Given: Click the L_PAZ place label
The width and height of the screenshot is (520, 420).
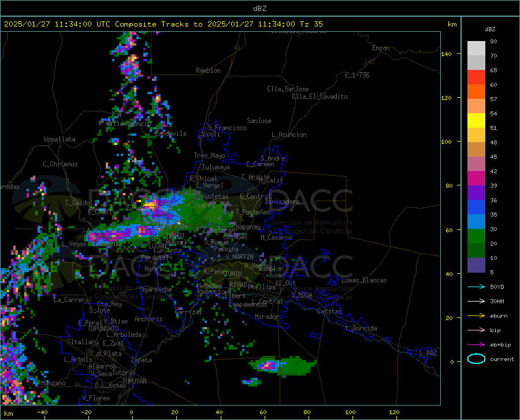Looking at the screenshot, I should (x=428, y=354).
